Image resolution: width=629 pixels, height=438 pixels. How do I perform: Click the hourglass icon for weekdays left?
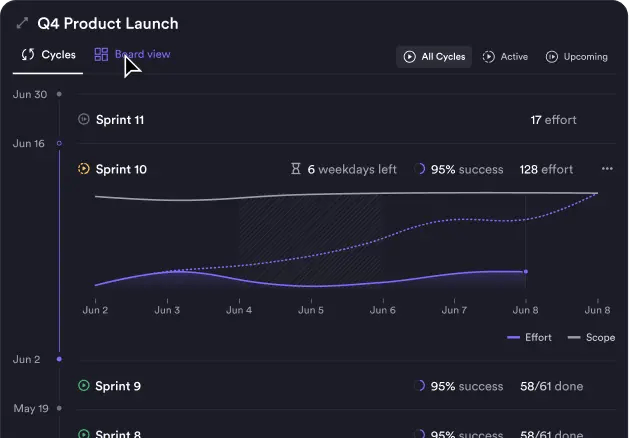pos(295,169)
